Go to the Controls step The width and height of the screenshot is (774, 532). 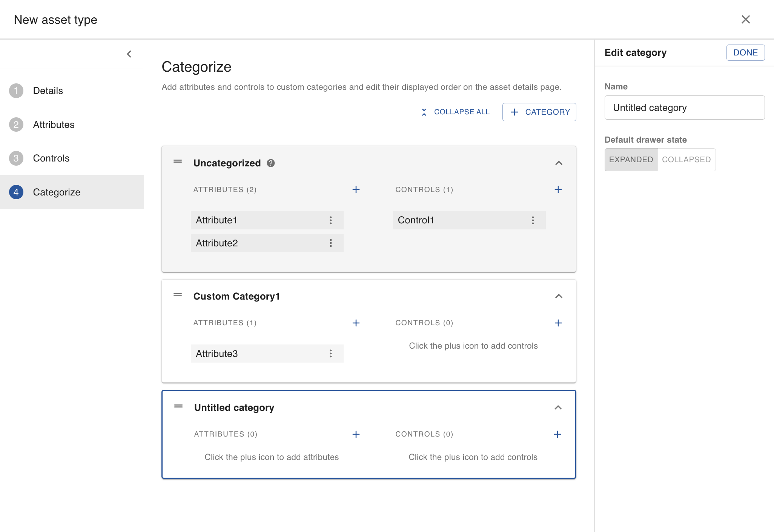click(x=51, y=158)
